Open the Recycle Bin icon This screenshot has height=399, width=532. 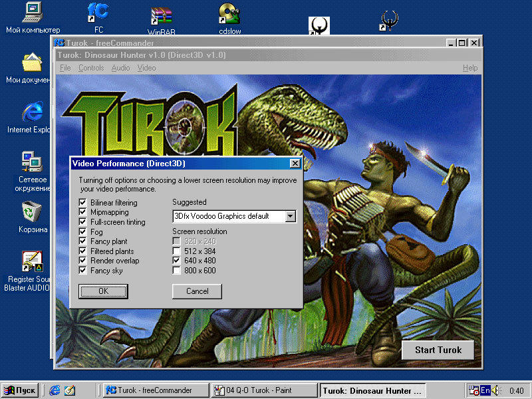pyautogui.click(x=32, y=213)
